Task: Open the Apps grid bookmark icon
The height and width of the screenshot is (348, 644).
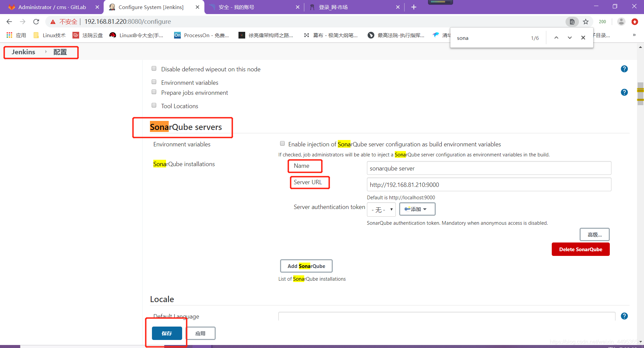Action: pos(9,35)
